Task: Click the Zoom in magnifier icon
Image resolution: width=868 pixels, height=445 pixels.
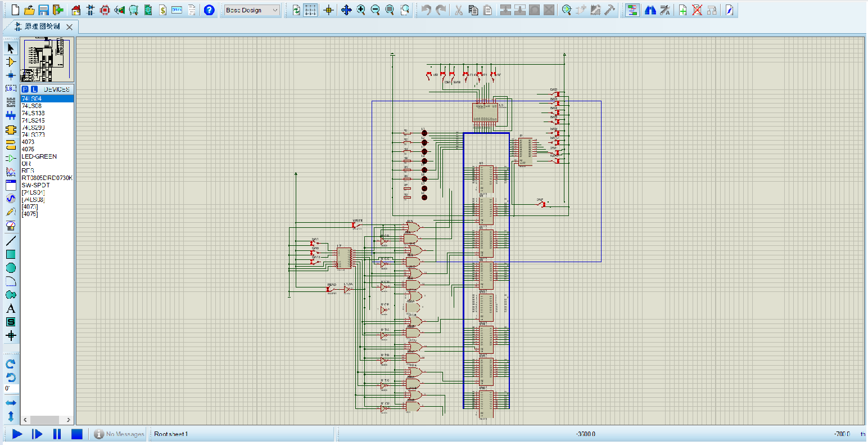Action: (361, 10)
